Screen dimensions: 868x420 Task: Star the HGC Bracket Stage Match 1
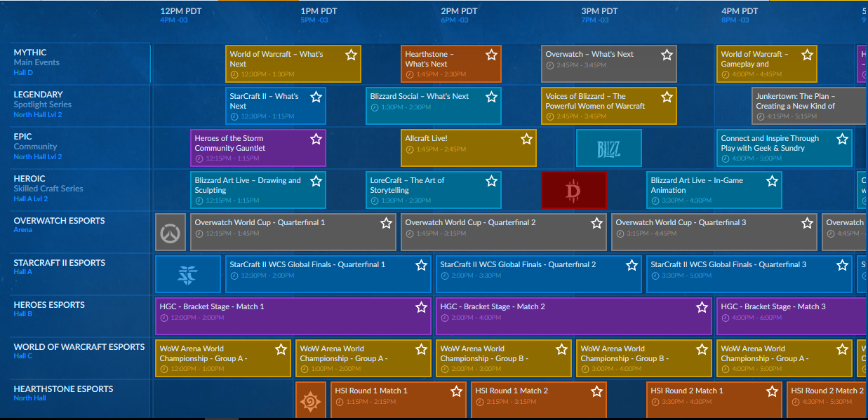tap(421, 307)
